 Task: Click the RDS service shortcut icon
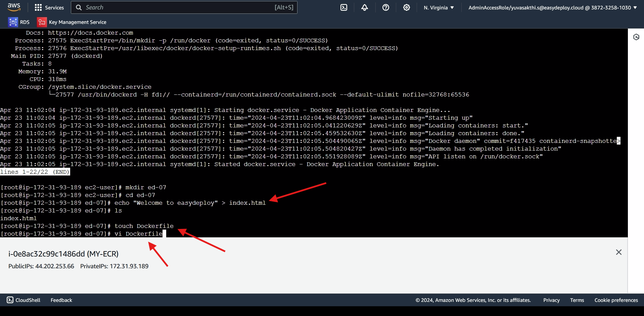(x=13, y=22)
